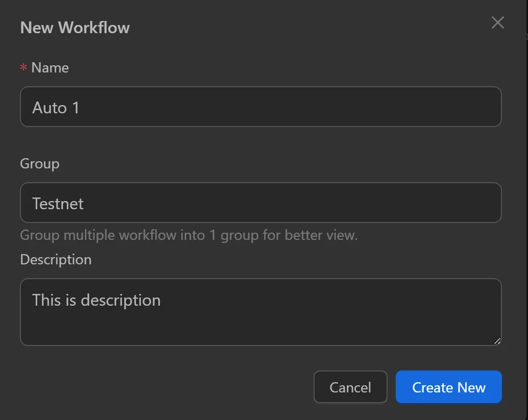Click the Group field label
528x420 pixels.
point(39,163)
